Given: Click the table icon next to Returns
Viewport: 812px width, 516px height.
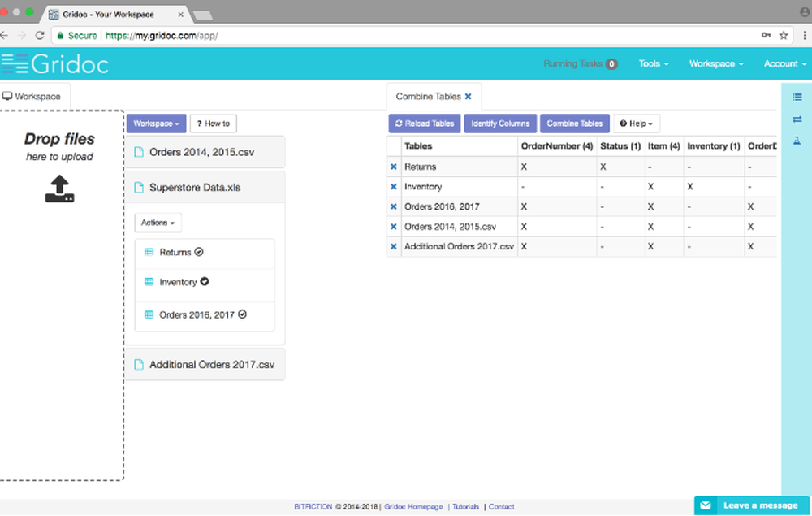Looking at the screenshot, I should point(150,253).
